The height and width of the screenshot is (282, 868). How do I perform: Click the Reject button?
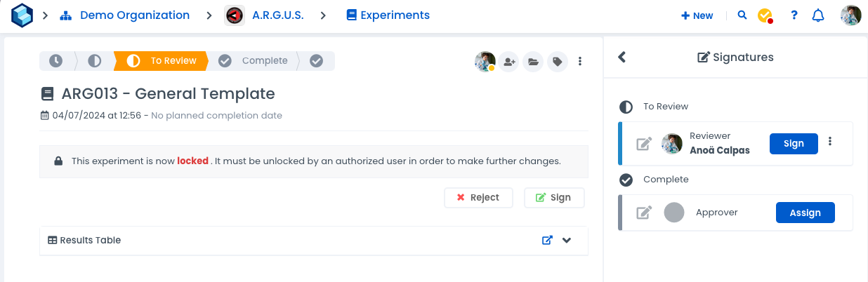coord(478,198)
